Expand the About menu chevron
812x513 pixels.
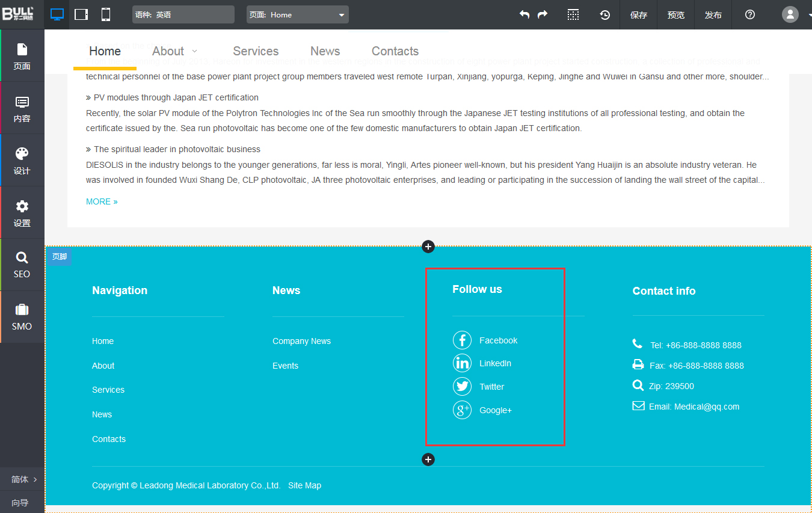point(194,52)
